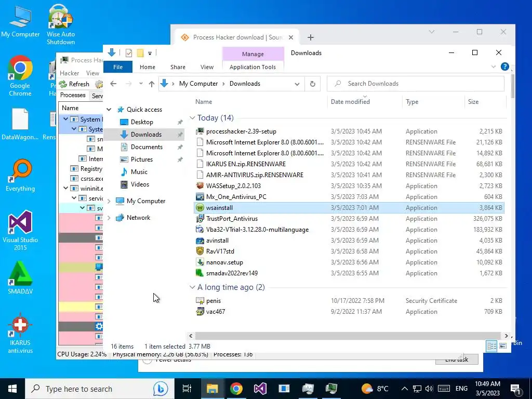Select the nanoav.setup installer icon

click(x=200, y=262)
